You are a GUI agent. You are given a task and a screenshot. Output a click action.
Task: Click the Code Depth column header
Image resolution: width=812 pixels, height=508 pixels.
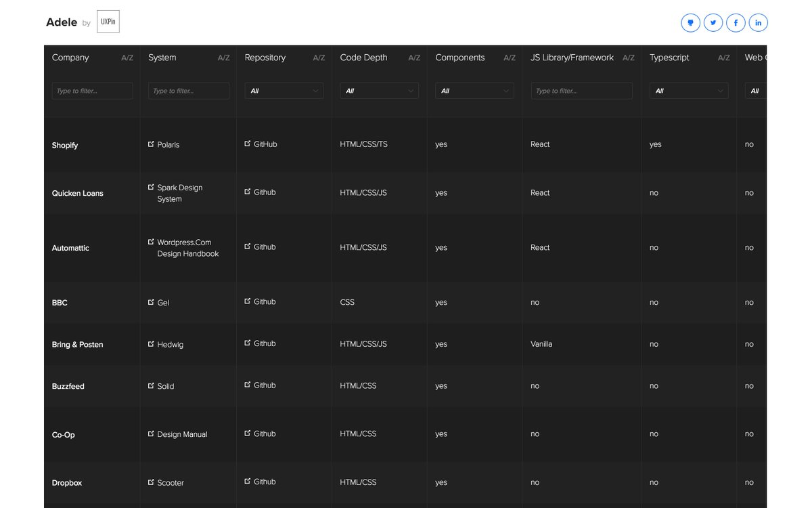(x=364, y=58)
